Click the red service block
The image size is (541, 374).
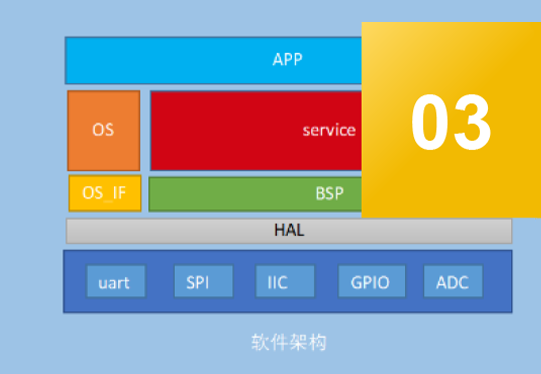[x=256, y=131]
